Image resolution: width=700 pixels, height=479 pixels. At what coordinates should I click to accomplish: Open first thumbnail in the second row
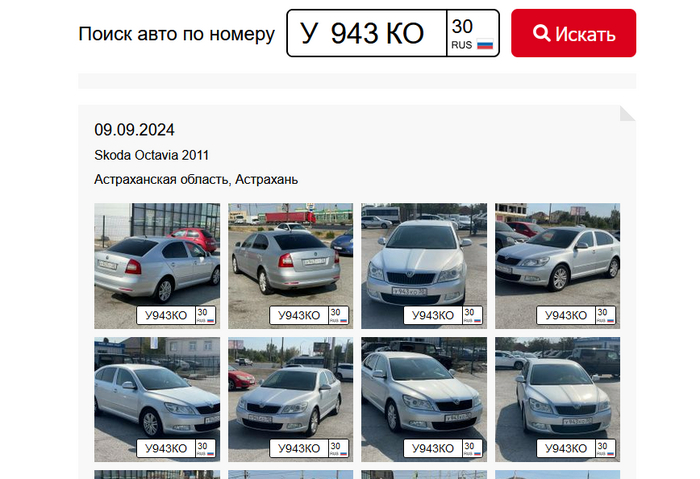(157, 399)
